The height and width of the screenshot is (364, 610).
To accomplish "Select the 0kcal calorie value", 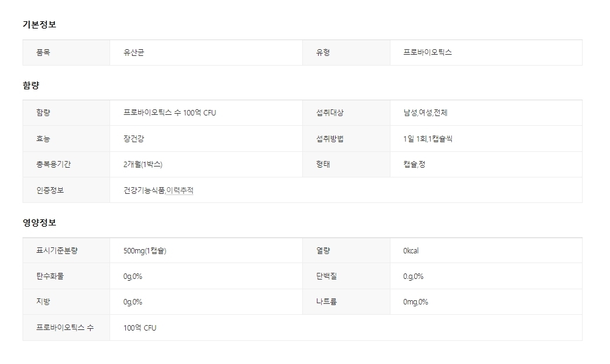I will coord(411,250).
